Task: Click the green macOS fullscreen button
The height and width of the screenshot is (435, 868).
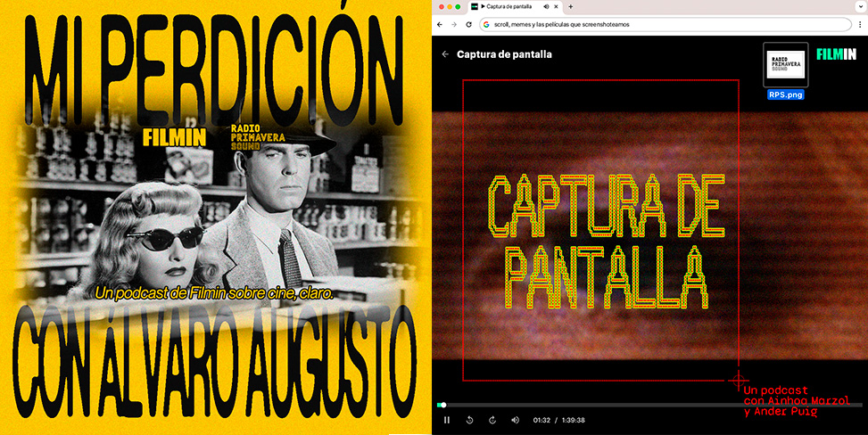Action: pos(458,6)
